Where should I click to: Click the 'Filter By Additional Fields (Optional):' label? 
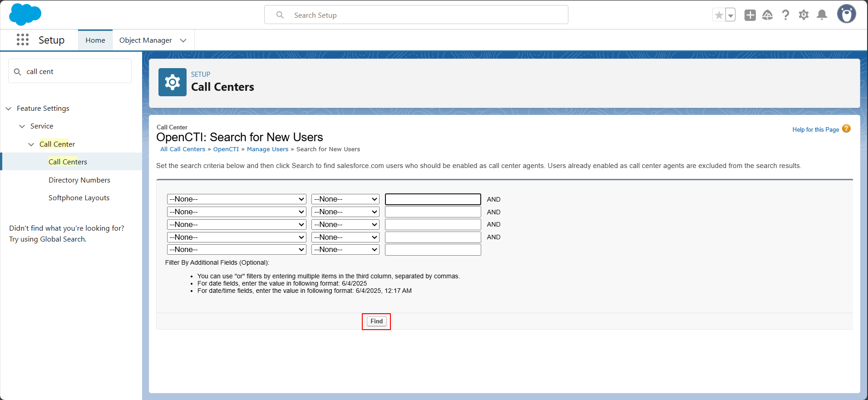[x=217, y=263]
